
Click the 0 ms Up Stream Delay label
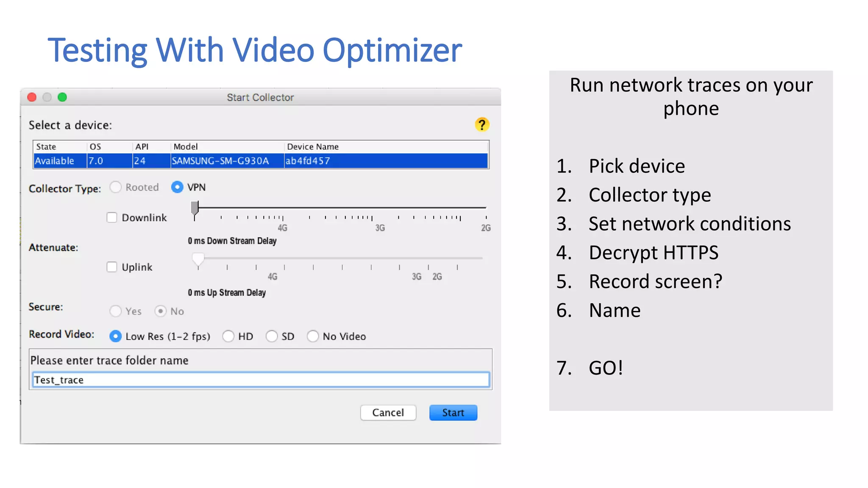[x=227, y=293]
